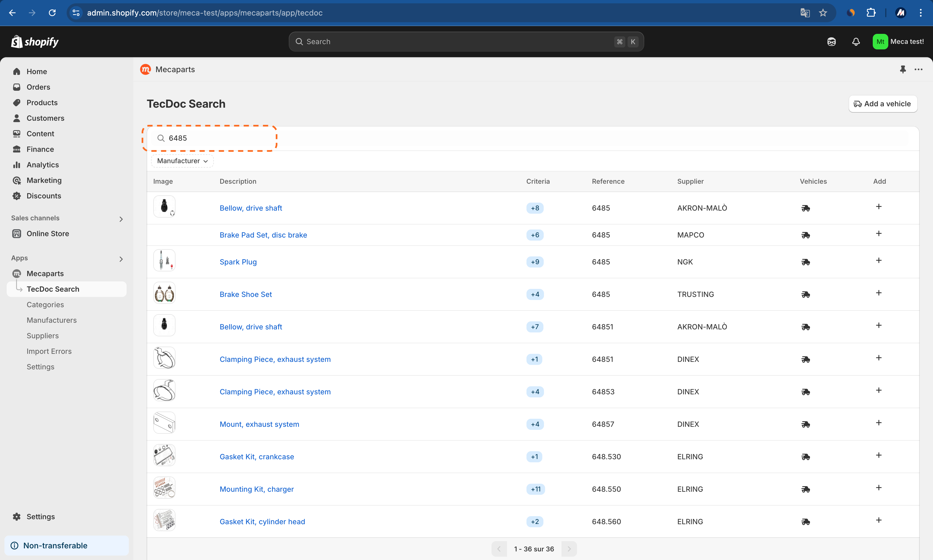Go to next results page arrow
The width and height of the screenshot is (933, 560).
click(x=569, y=549)
